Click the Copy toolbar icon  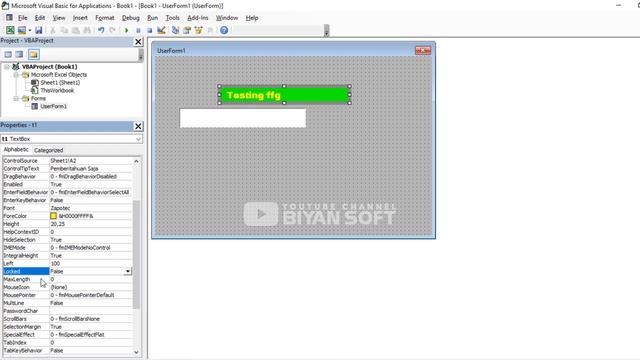pos(64,30)
